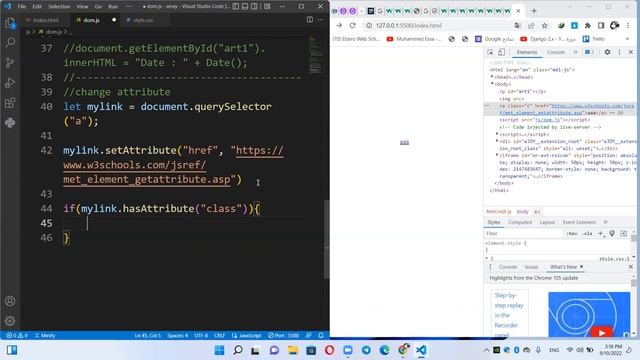Change the CRLF end-of-line sequence
640x360 pixels.
220,336
